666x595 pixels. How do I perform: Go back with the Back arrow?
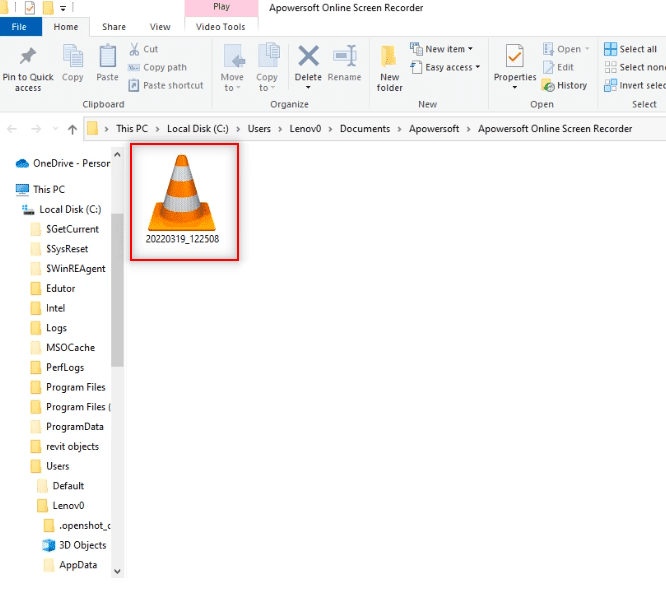(12, 129)
